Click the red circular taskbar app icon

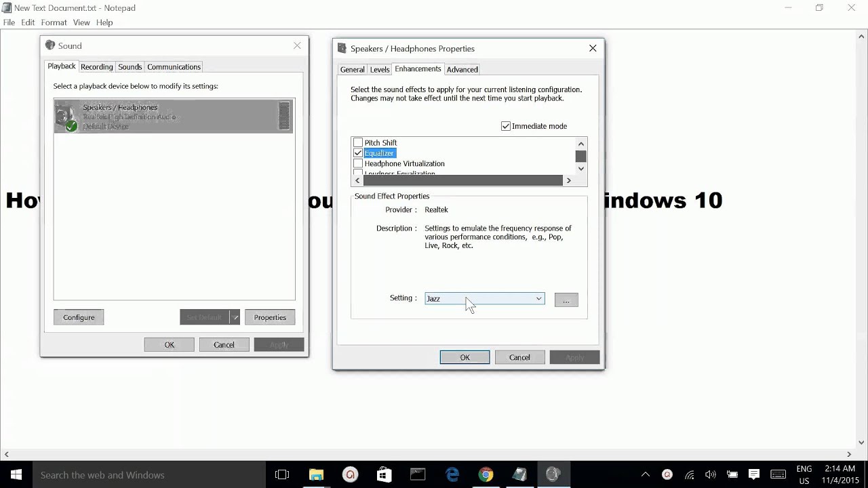[x=350, y=474]
